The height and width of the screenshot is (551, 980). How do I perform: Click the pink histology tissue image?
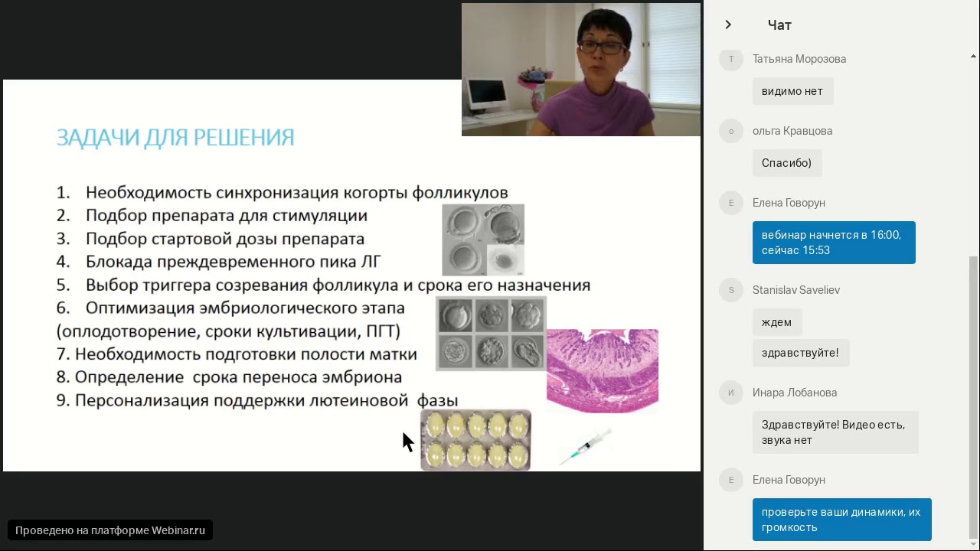(603, 371)
